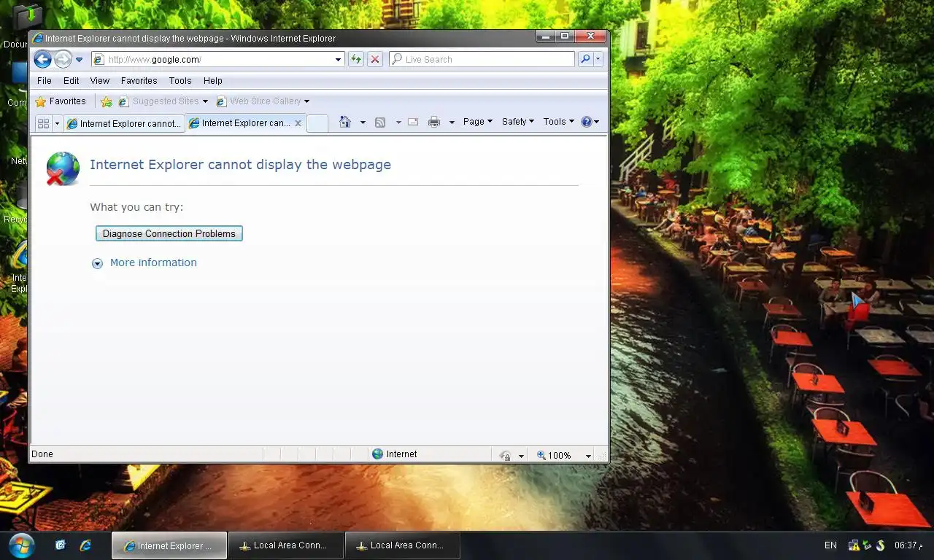Image resolution: width=934 pixels, height=560 pixels.
Task: Open the Tools menu in the menu bar
Action: coord(180,81)
